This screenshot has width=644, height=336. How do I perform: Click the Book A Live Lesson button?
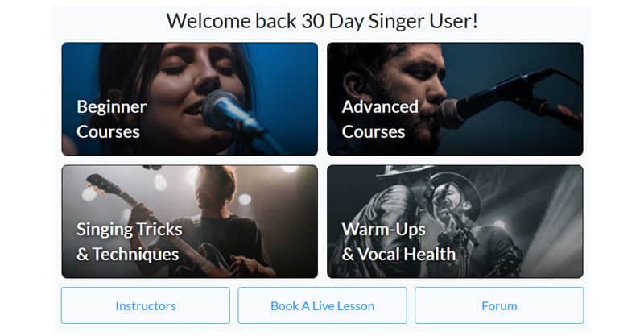tap(322, 305)
